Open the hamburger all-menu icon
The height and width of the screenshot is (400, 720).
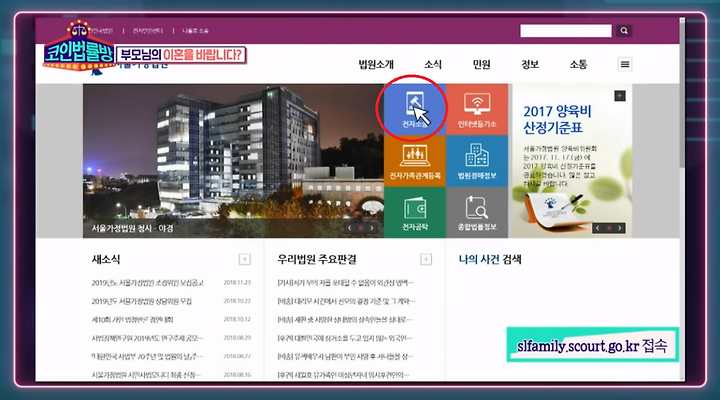point(625,64)
